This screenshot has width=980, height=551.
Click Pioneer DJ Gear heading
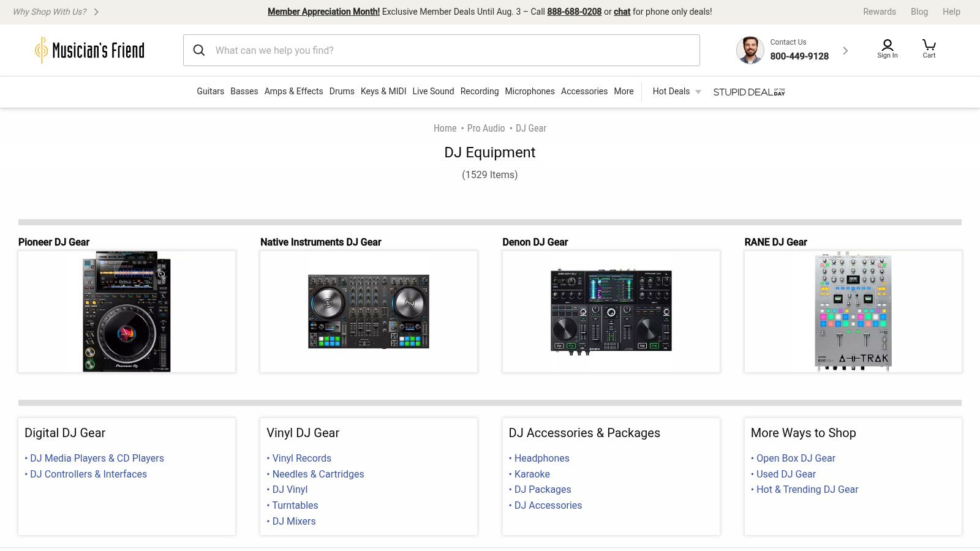(x=54, y=242)
